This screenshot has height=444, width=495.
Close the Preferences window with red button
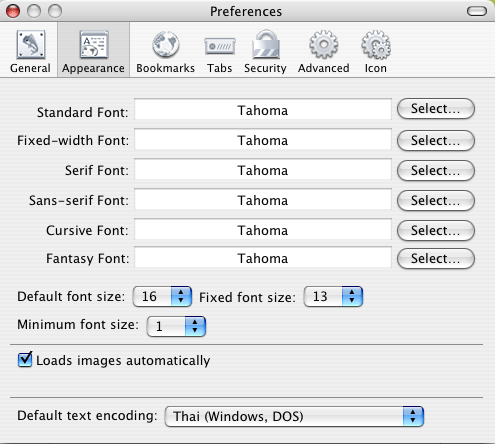pos(13,11)
